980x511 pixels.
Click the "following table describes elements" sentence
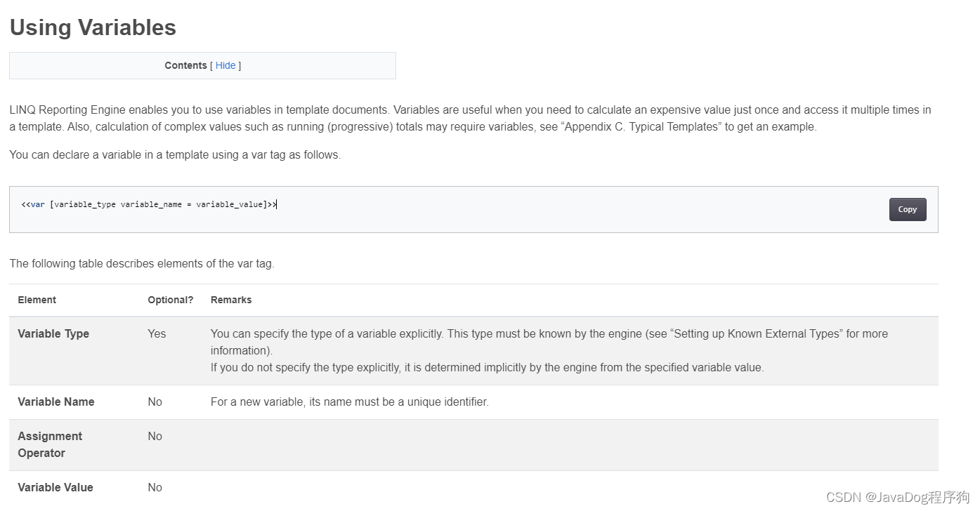click(x=142, y=263)
